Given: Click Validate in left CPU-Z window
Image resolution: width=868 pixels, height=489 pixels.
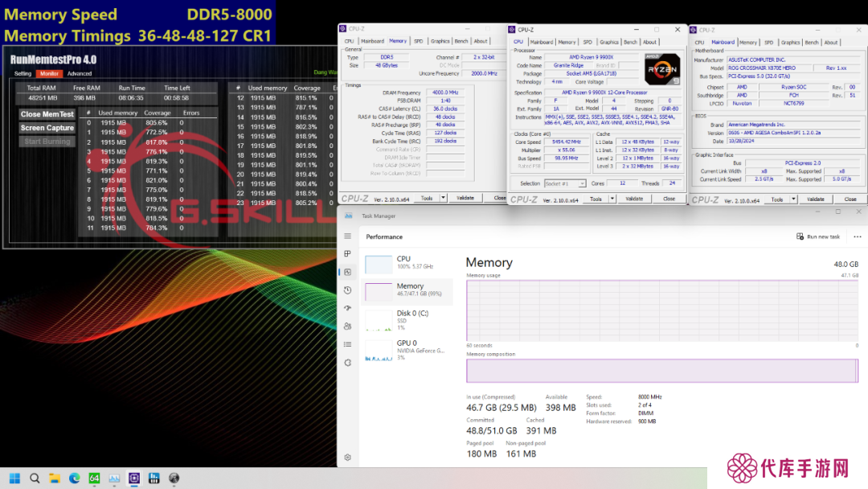Looking at the screenshot, I should [465, 198].
